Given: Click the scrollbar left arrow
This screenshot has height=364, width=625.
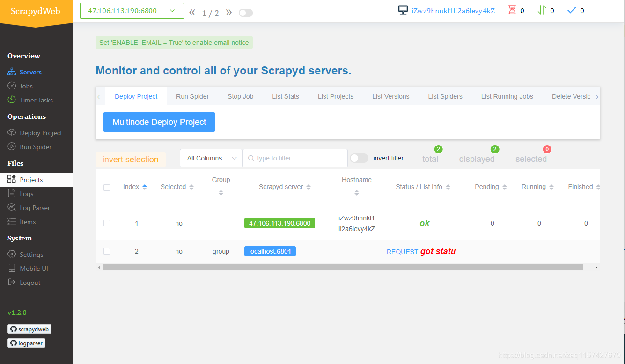Looking at the screenshot, I should (x=99, y=267).
